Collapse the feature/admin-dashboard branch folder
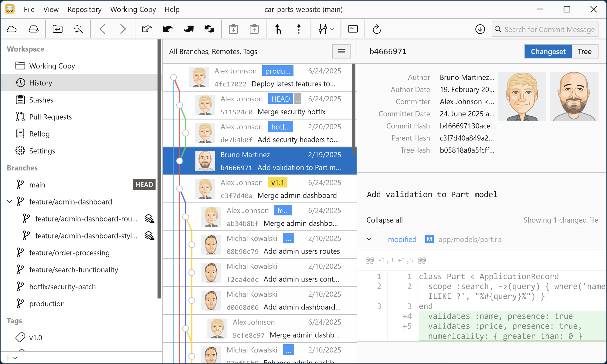Viewport: 607px width, 364px height. tap(10, 201)
